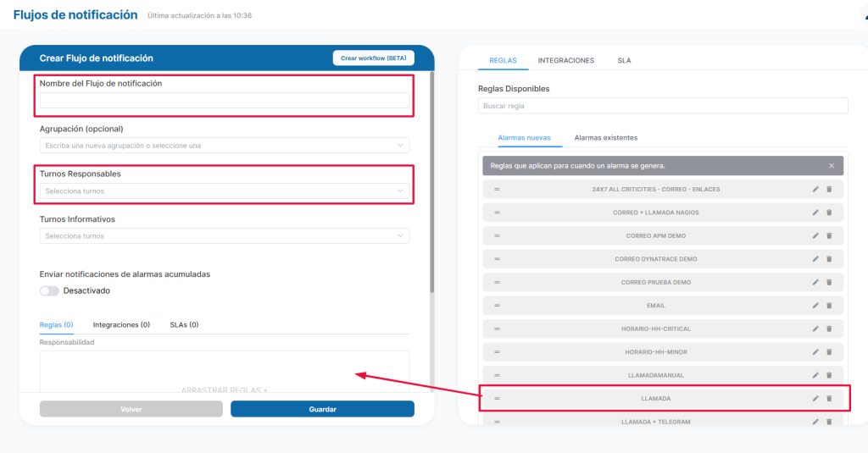Select the Alarmas existentes tab

point(605,137)
